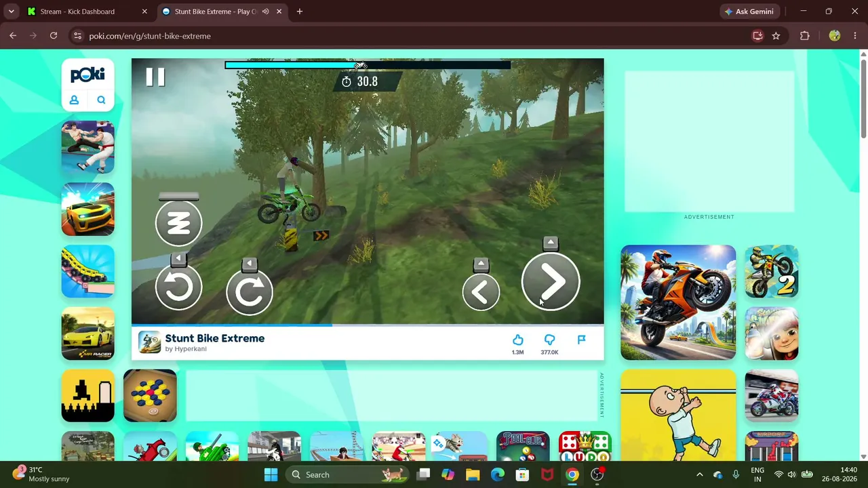
Task: Show hidden system tray icons
Action: click(700, 474)
